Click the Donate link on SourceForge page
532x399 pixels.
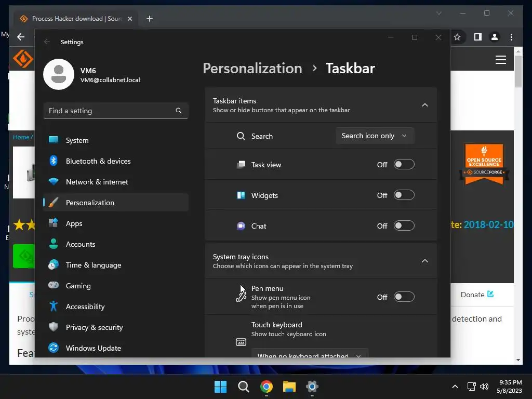pyautogui.click(x=477, y=295)
